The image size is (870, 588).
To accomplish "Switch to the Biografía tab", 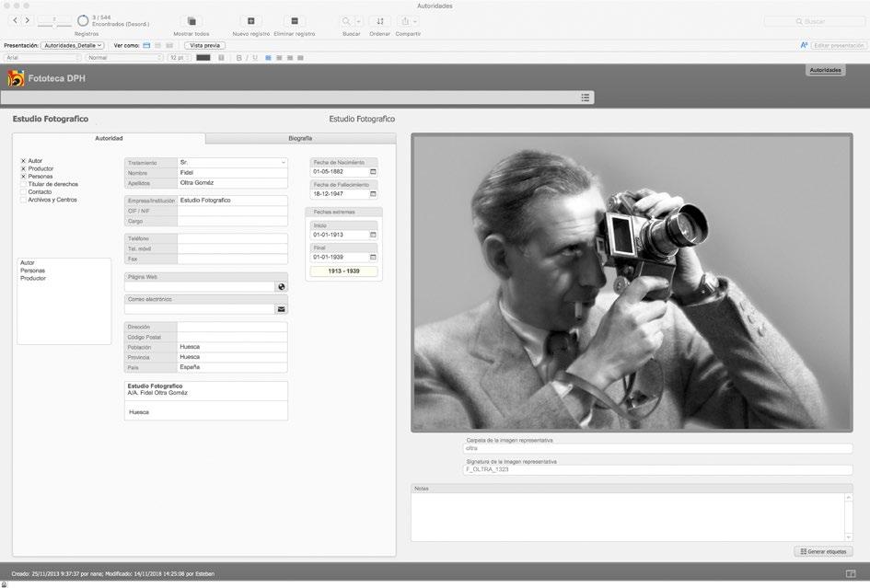I will click(300, 138).
